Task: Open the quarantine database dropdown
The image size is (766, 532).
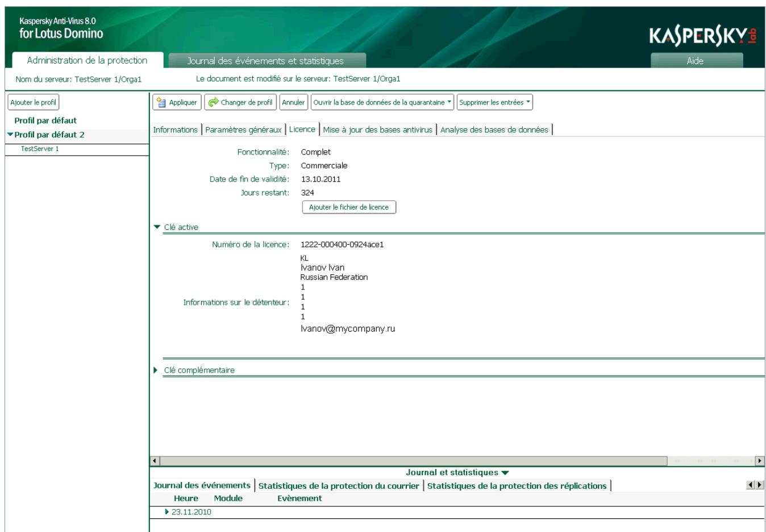Action: coord(382,102)
